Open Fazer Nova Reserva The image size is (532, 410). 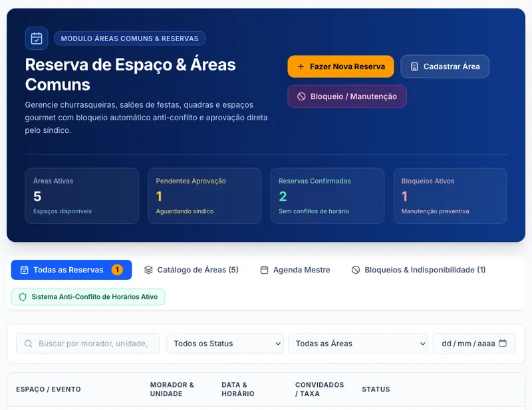point(340,66)
